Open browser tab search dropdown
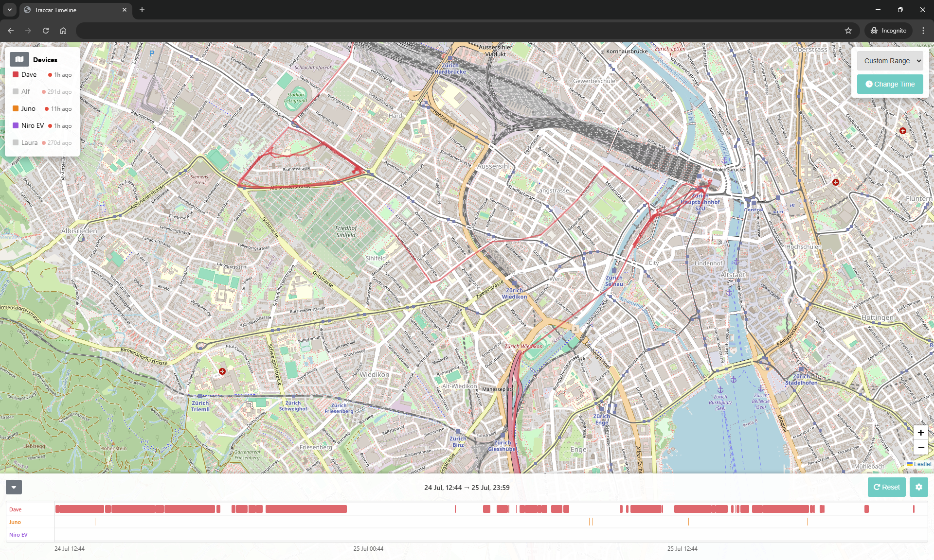Viewport: 934px width, 560px height. tap(9, 10)
